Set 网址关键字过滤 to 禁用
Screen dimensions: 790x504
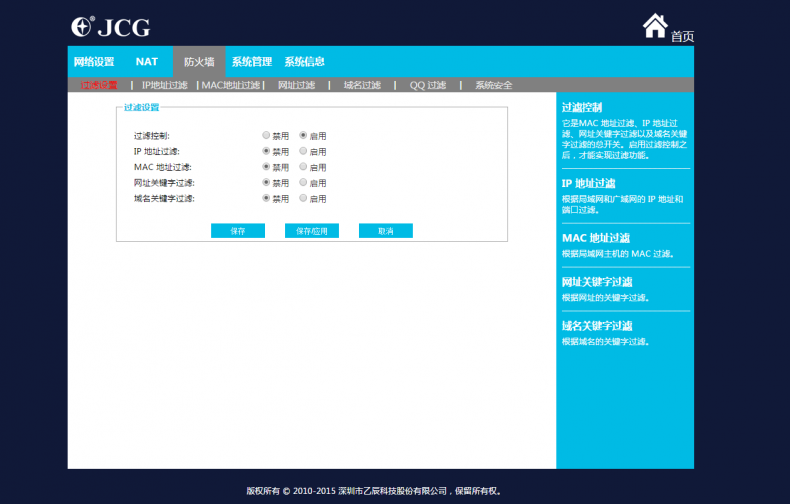[266, 182]
